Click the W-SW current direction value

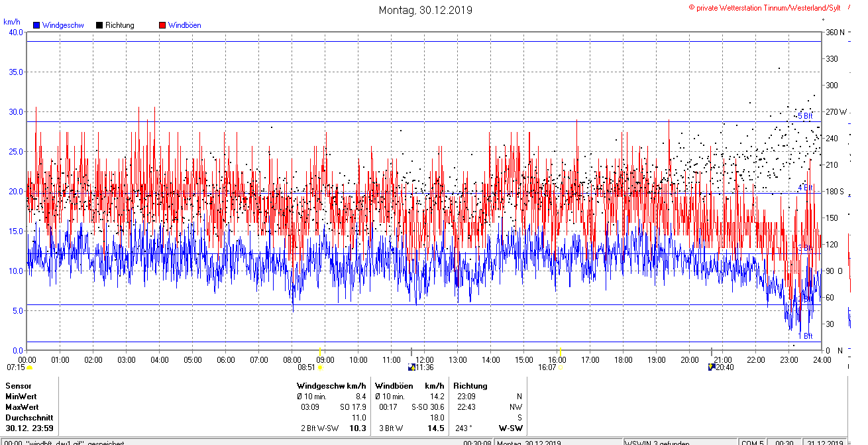point(510,428)
